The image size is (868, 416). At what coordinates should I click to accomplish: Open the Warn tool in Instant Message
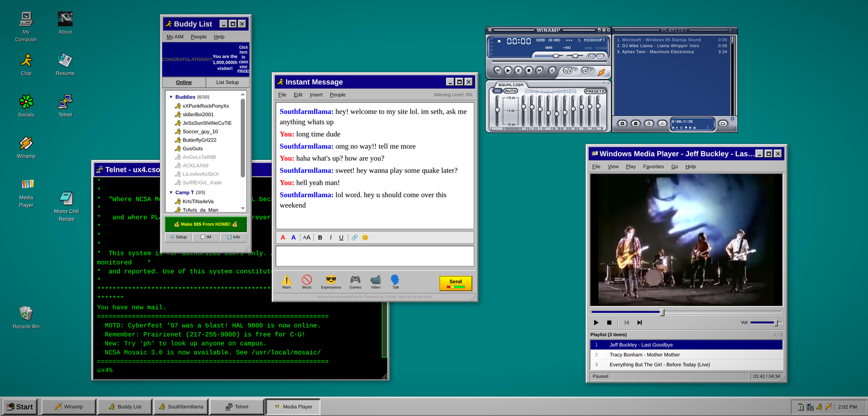tap(286, 281)
